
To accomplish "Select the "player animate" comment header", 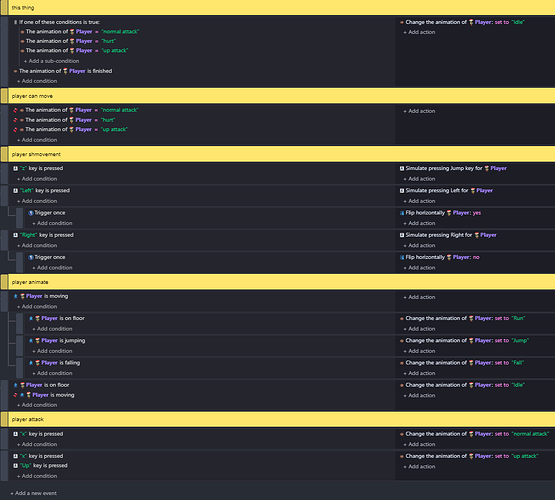I will pos(281,282).
